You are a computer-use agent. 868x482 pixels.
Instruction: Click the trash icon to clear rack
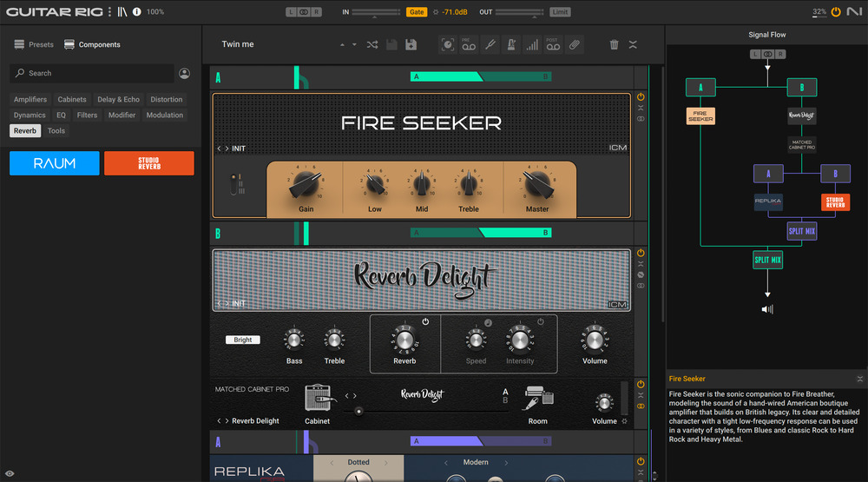click(615, 44)
